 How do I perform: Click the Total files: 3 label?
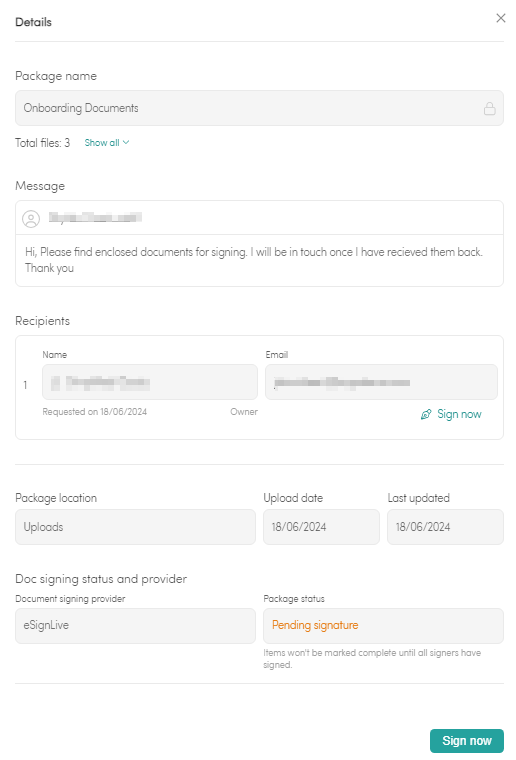coord(43,143)
